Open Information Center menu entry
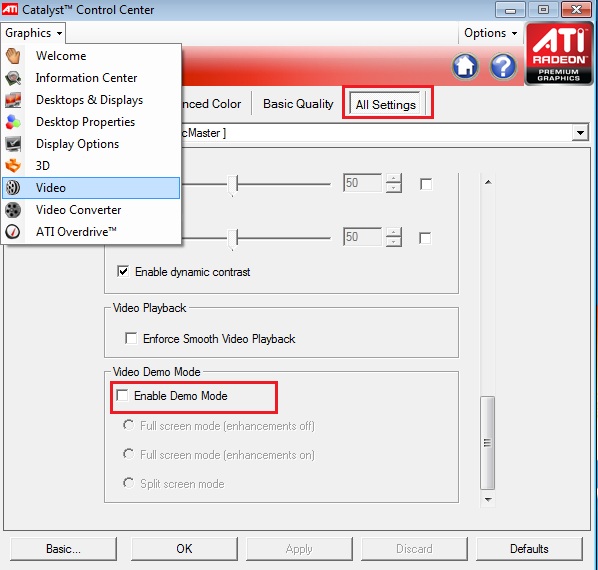This screenshot has width=598, height=570. 91,78
